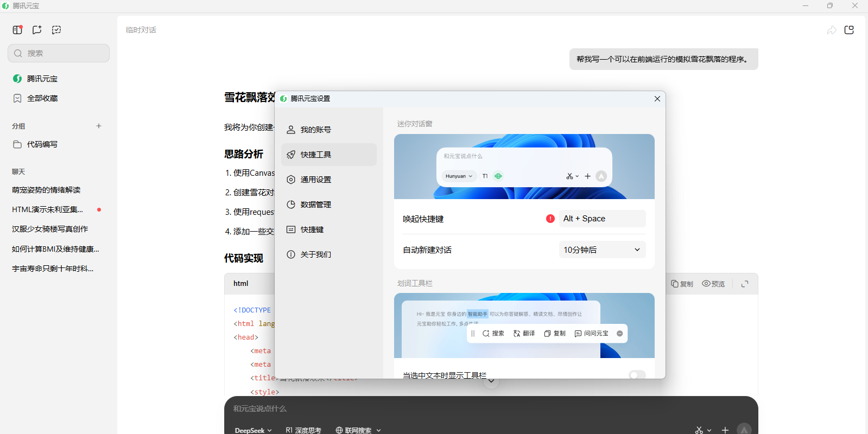Toggle 联网搜索 web search
The height and width of the screenshot is (434, 868).
(x=353, y=430)
